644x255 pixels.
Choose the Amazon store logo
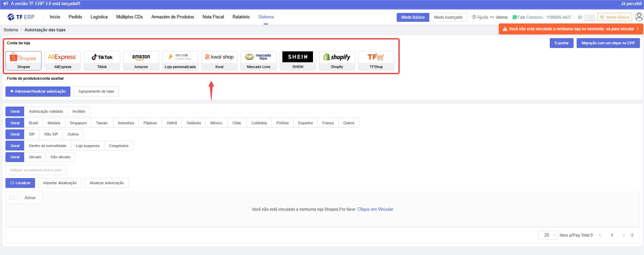[141, 57]
